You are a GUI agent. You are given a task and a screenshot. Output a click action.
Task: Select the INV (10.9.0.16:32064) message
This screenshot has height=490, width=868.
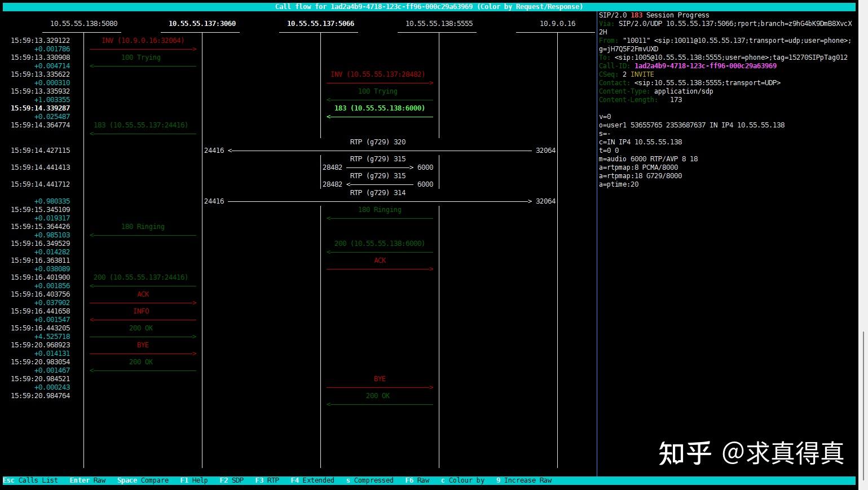tap(143, 41)
